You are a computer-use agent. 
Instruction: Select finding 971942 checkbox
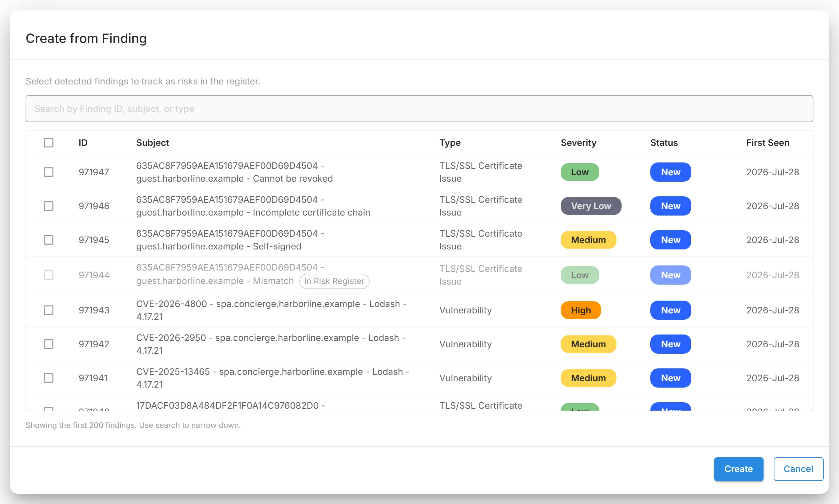click(49, 344)
